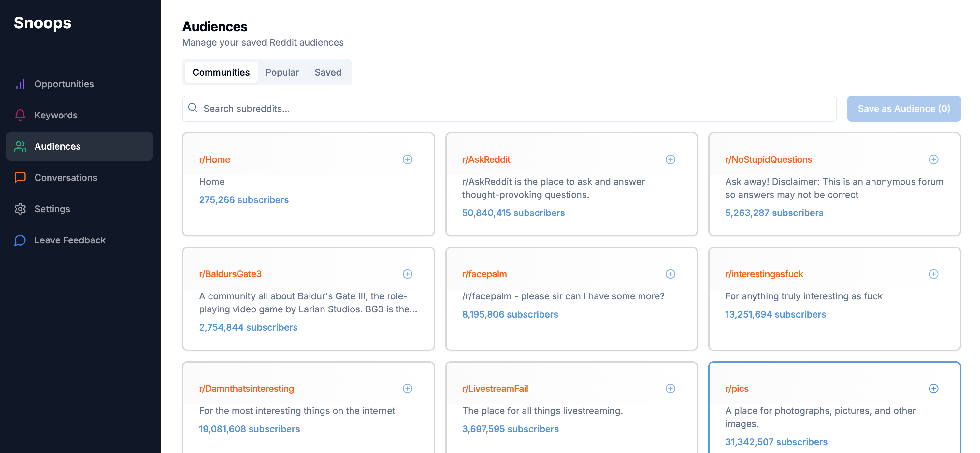
Task: Select r/NoStupidQuestions using its plus icon
Action: click(933, 159)
